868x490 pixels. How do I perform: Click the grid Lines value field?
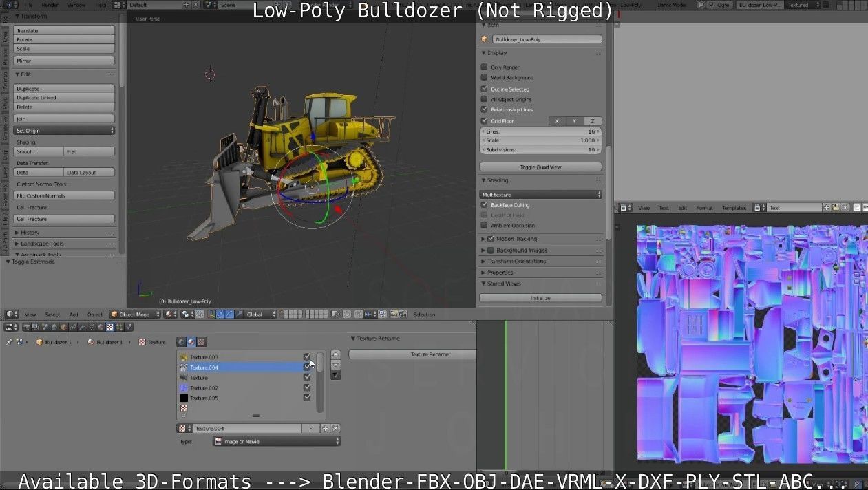pos(541,131)
